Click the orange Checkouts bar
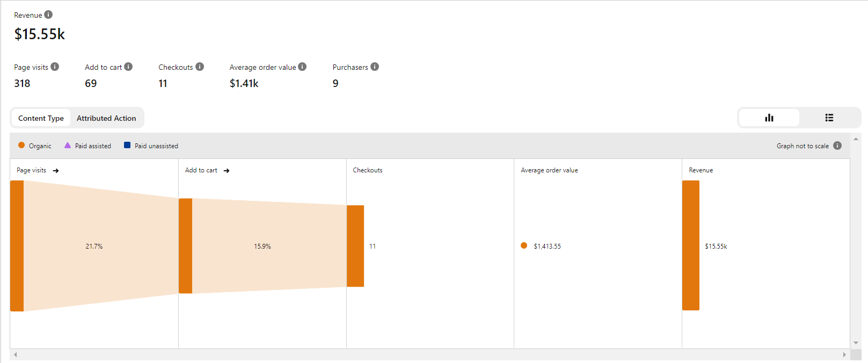Screen dimensions: 868x363 [x=355, y=246]
